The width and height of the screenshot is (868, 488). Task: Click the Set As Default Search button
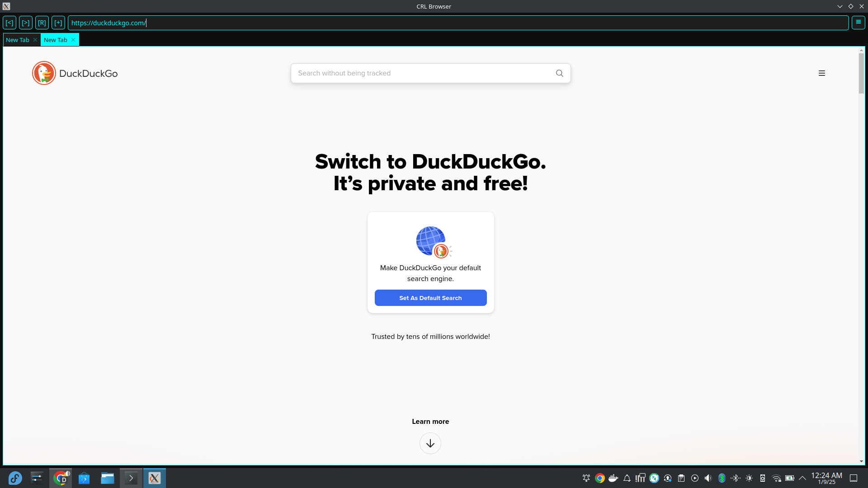[x=430, y=298]
